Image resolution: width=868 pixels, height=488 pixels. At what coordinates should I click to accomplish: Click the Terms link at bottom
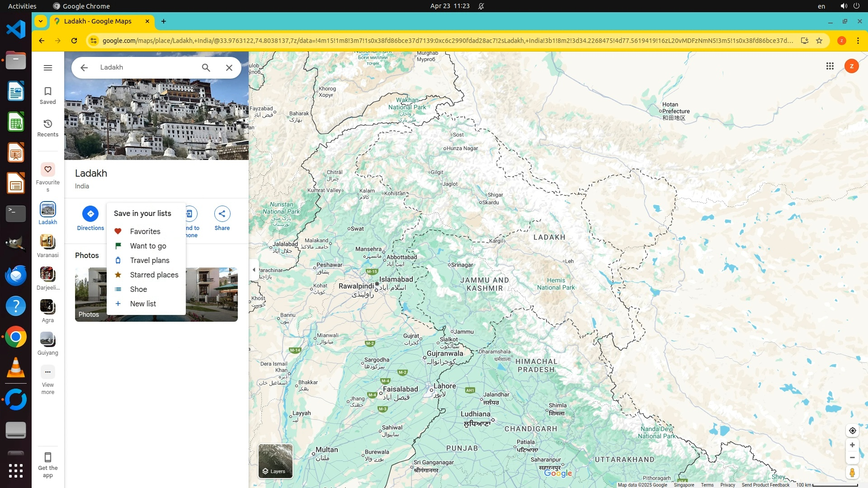coord(707,485)
